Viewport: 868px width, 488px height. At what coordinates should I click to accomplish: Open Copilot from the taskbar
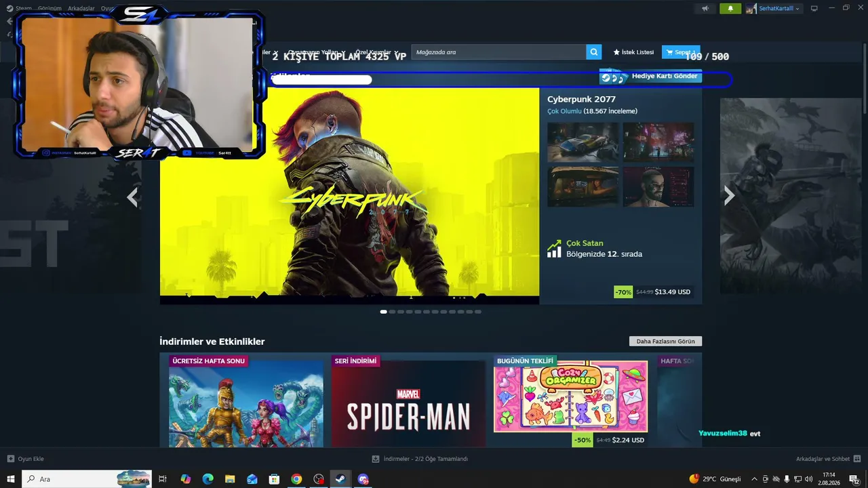pos(186,479)
